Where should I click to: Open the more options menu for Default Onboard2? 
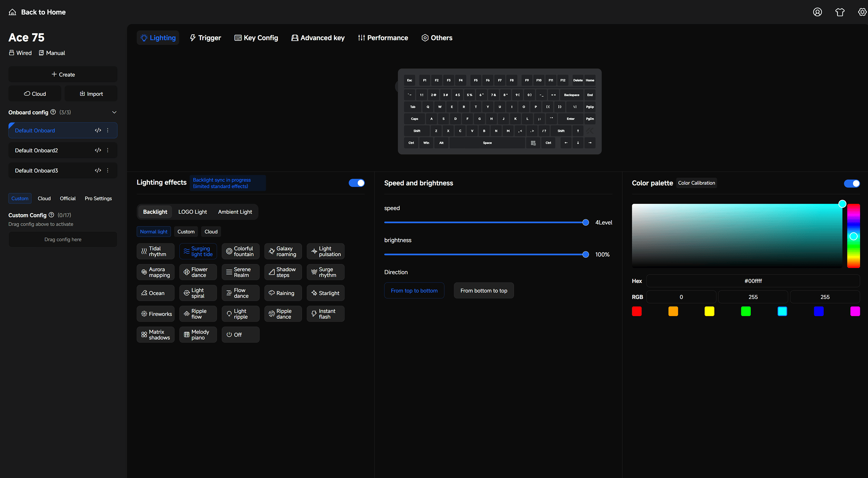pyautogui.click(x=108, y=150)
